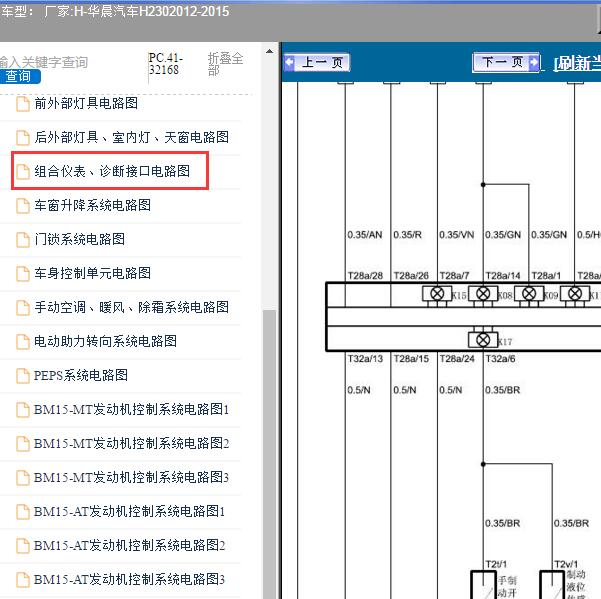This screenshot has width=601, height=599.
Task: Open 后外部灯具、室内灯、天窗电路图
Action: (131, 137)
